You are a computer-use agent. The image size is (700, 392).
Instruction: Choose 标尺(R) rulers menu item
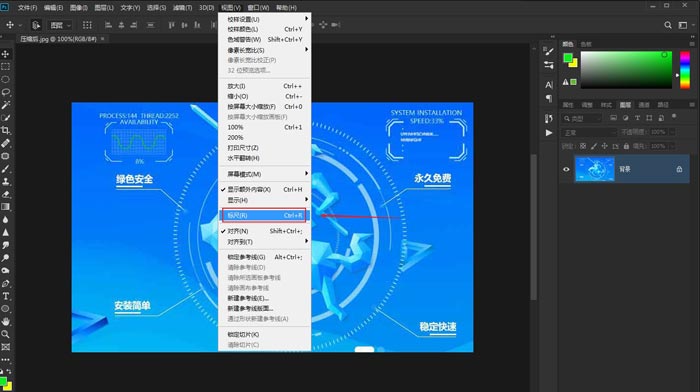[x=264, y=215]
